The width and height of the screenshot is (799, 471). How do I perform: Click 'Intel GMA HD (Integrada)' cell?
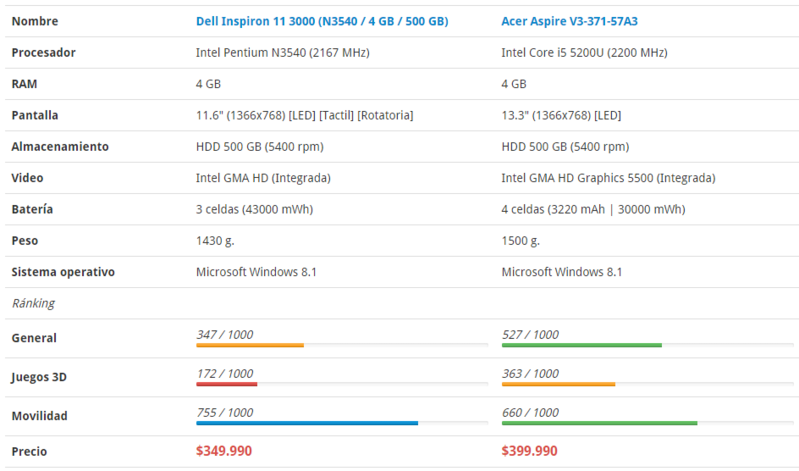263,178
